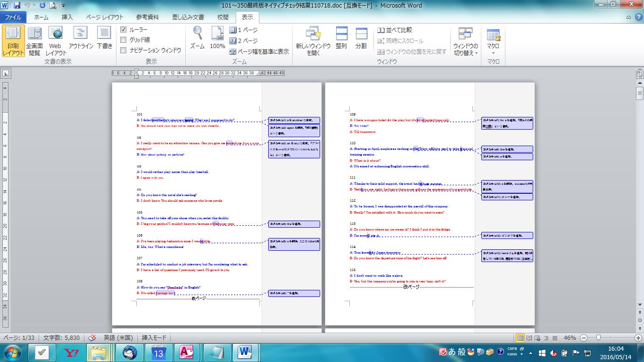Open the Macros (マクロ) dropdown

pos(493,41)
